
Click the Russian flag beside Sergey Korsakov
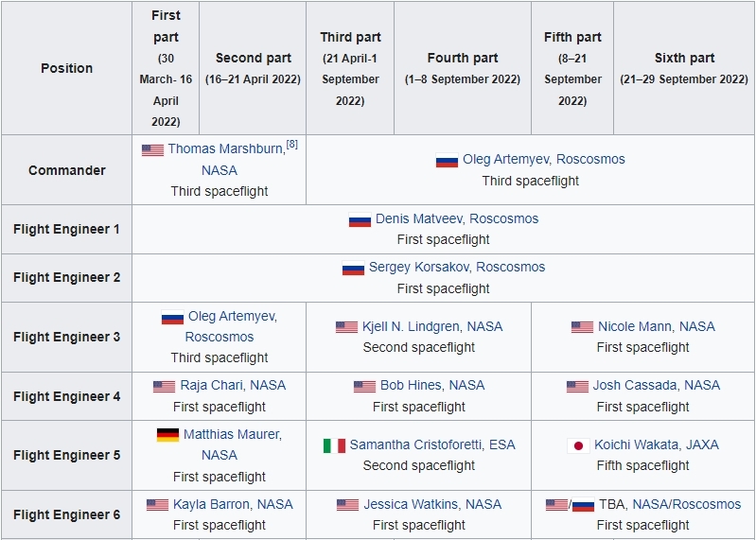(353, 269)
